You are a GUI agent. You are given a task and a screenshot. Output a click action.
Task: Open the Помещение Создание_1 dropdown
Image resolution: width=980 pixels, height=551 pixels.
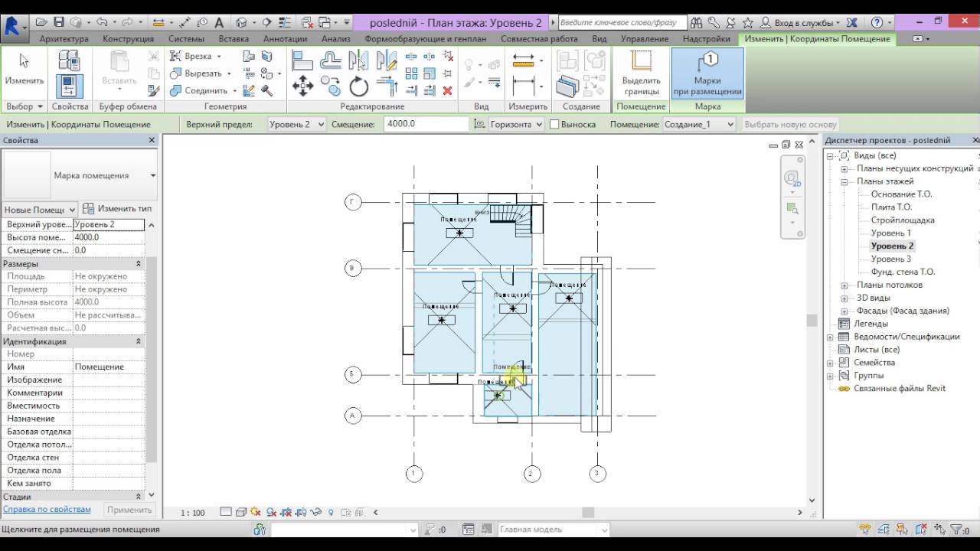(x=699, y=124)
